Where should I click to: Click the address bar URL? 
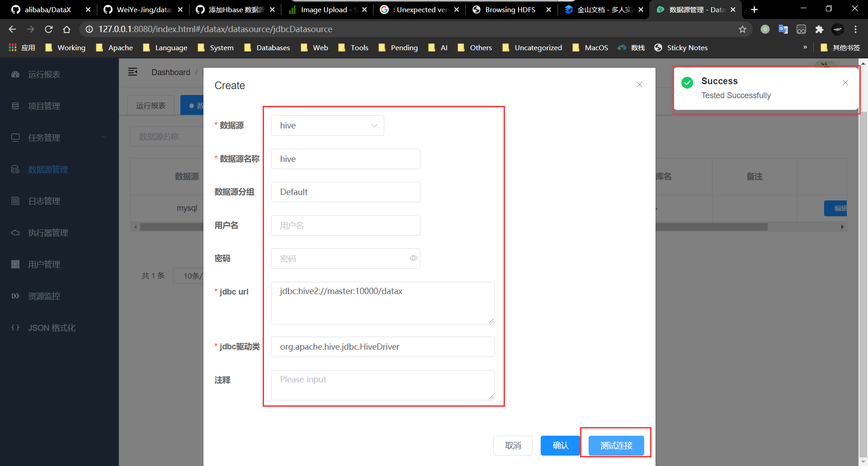pyautogui.click(x=215, y=29)
